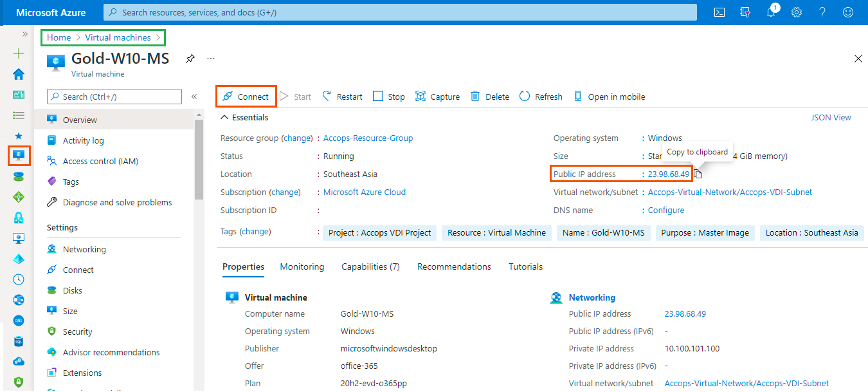
Task: Open Azure Cloud Shell from top bar
Action: [720, 12]
